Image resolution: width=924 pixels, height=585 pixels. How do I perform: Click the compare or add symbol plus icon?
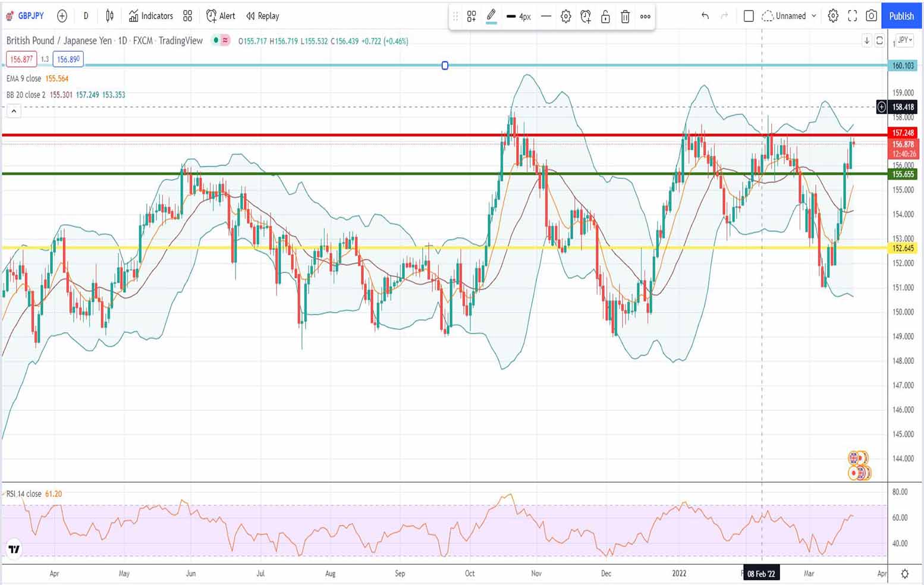(62, 16)
